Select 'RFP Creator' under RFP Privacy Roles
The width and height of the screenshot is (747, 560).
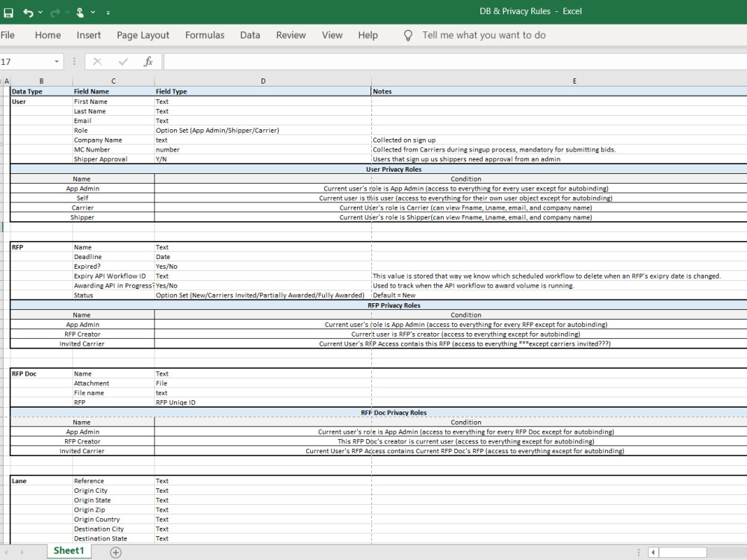pyautogui.click(x=82, y=335)
